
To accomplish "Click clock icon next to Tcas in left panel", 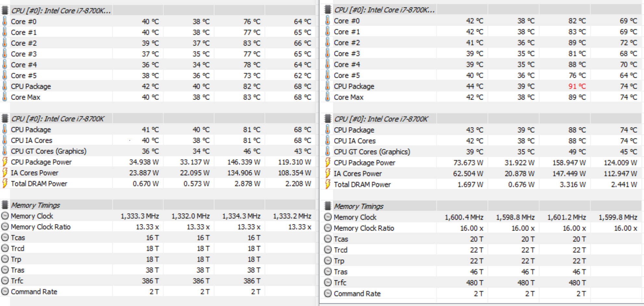I will [x=5, y=237].
